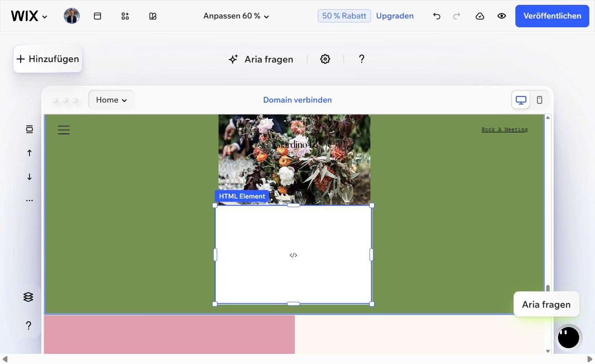Expand the Home page dropdown
The image size is (595, 364).
111,100
